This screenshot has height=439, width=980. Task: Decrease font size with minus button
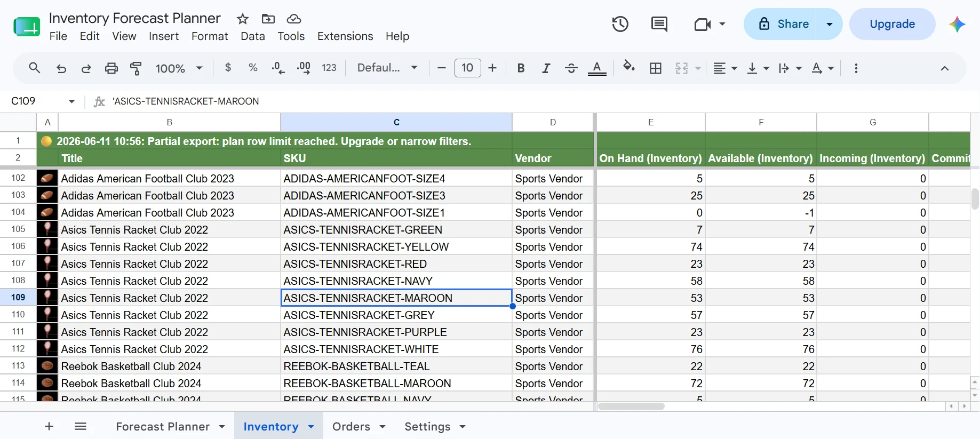click(441, 68)
